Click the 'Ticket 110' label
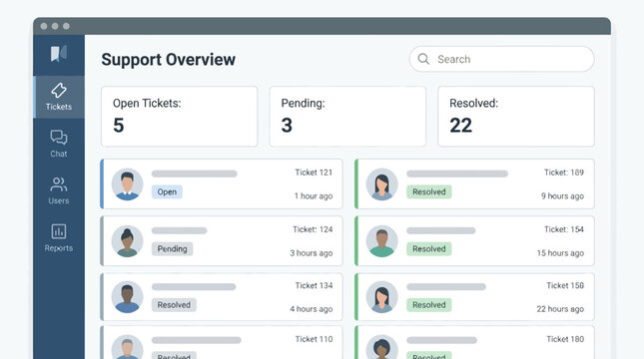 [x=314, y=339]
